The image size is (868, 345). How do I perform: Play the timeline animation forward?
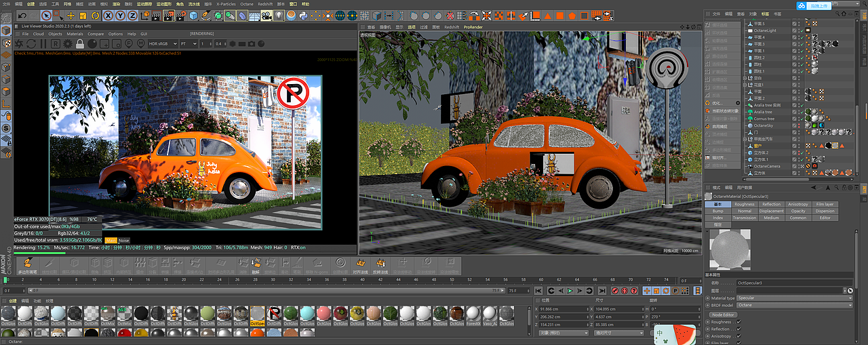click(570, 291)
